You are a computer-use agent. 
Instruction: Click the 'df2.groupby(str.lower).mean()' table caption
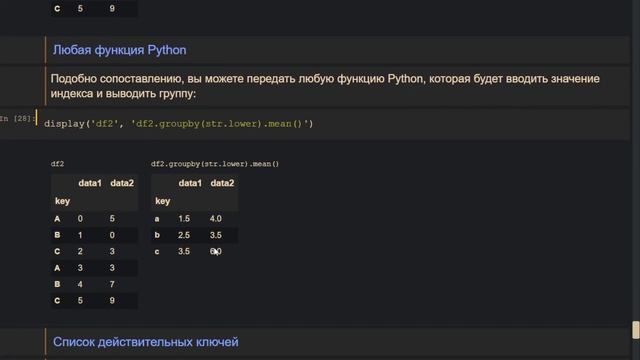[x=215, y=164]
